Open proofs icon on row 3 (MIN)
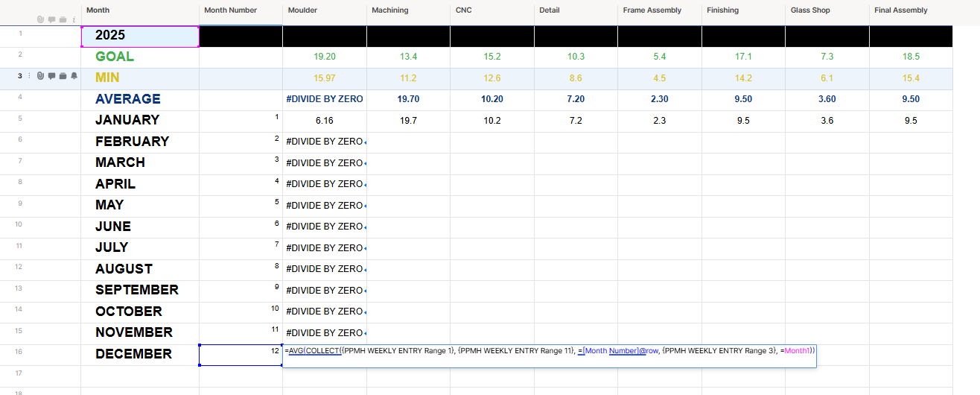 pyautogui.click(x=63, y=76)
